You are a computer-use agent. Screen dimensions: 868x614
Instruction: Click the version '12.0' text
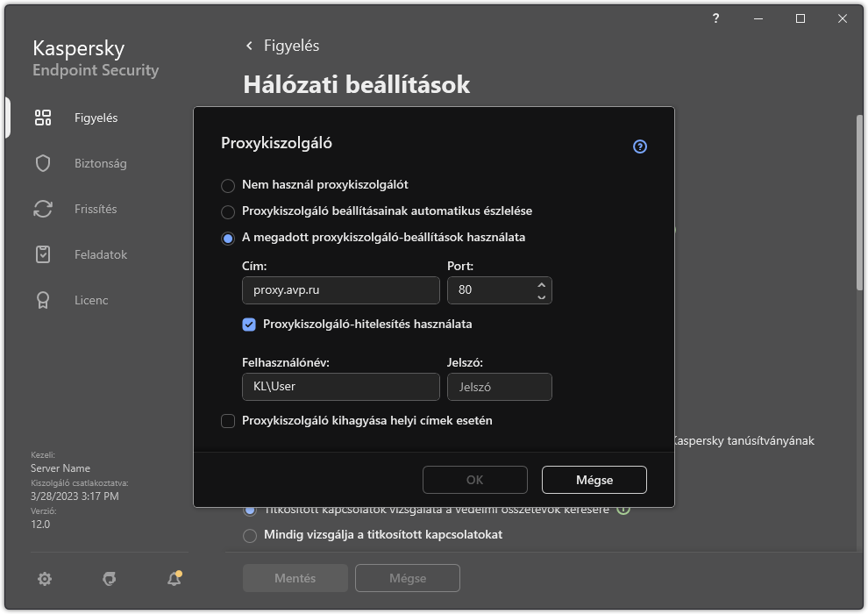pyautogui.click(x=40, y=525)
